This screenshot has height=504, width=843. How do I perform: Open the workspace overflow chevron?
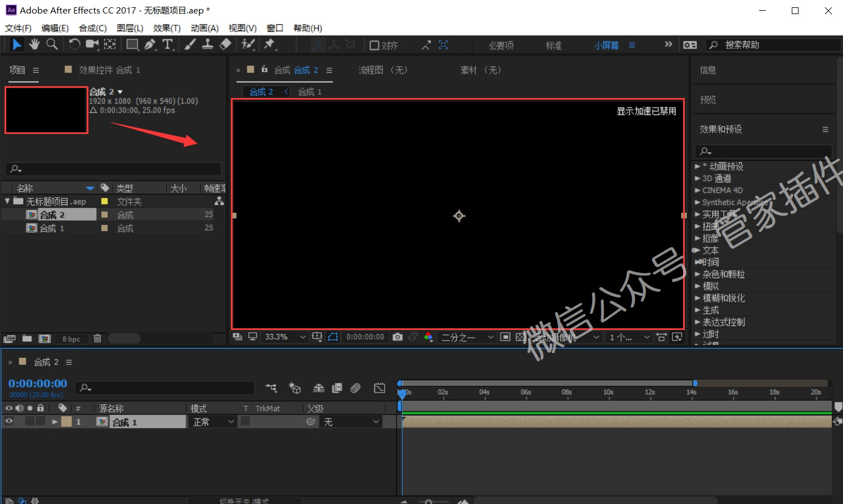(668, 44)
